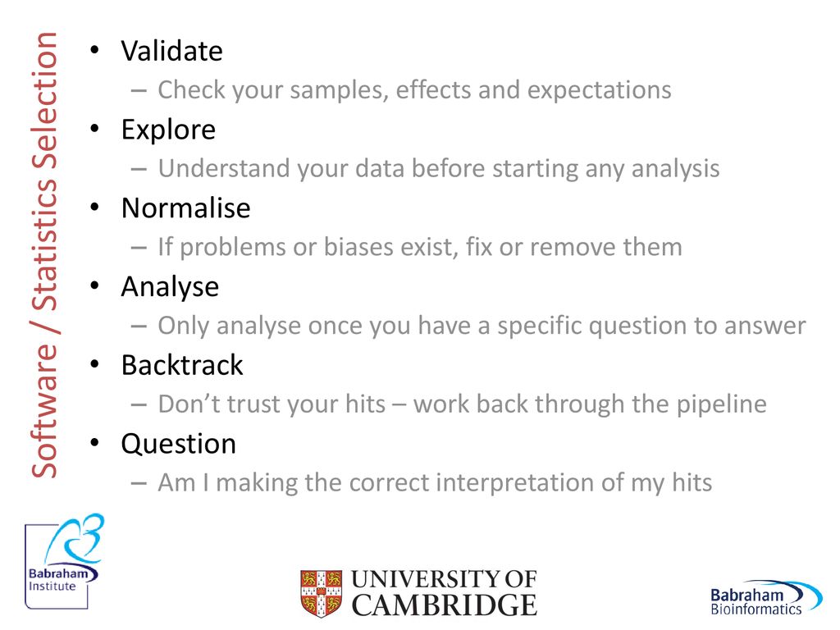Click the Explore bullet heading
This screenshot has width=840, height=630.
point(168,130)
